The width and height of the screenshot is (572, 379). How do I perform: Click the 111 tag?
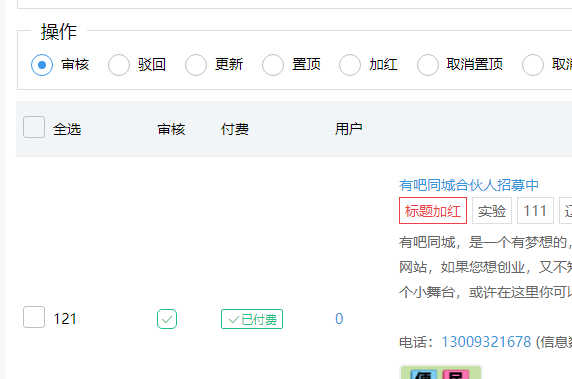click(x=535, y=210)
